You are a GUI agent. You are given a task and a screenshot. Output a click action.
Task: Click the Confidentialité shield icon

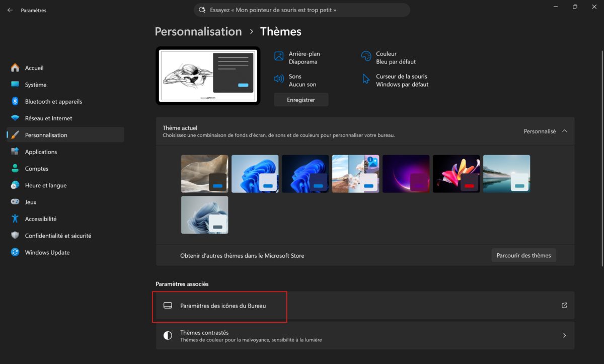coord(15,236)
